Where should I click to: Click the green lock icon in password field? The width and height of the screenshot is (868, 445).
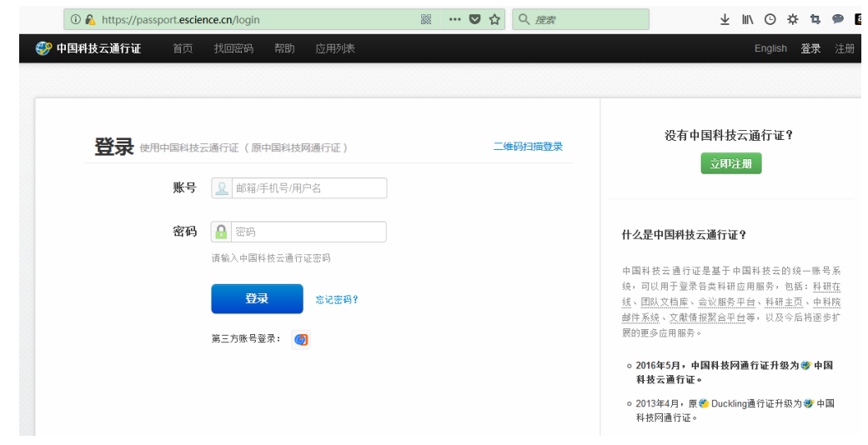pyautogui.click(x=221, y=232)
